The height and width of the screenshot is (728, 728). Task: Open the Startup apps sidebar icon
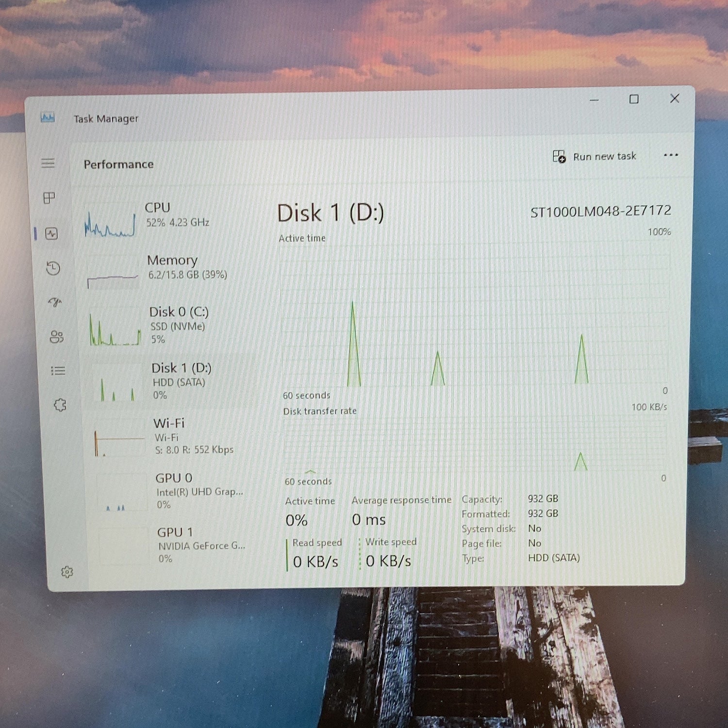pos(55,302)
